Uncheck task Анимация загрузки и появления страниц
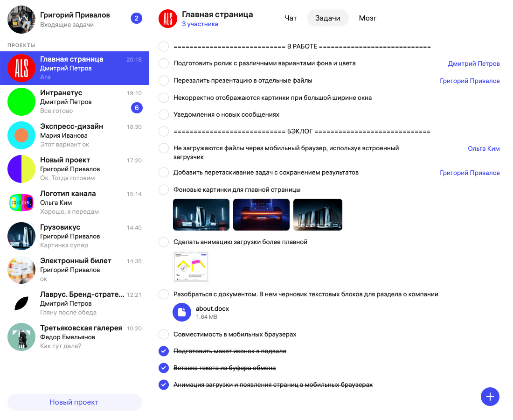 (164, 385)
